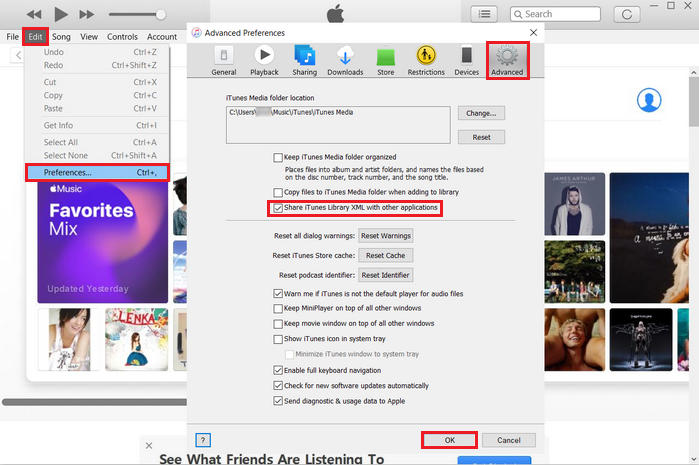Open the Downloads preferences tab
The width and height of the screenshot is (699, 465).
coord(345,61)
